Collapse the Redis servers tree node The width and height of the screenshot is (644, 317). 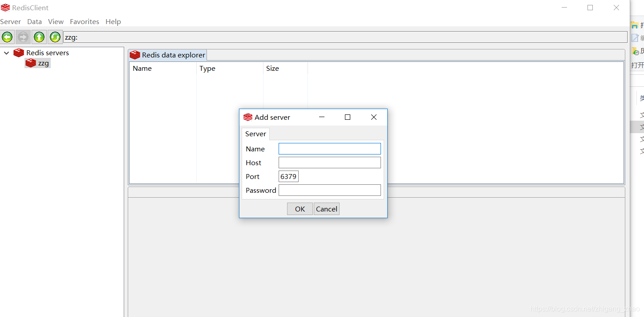pos(6,53)
